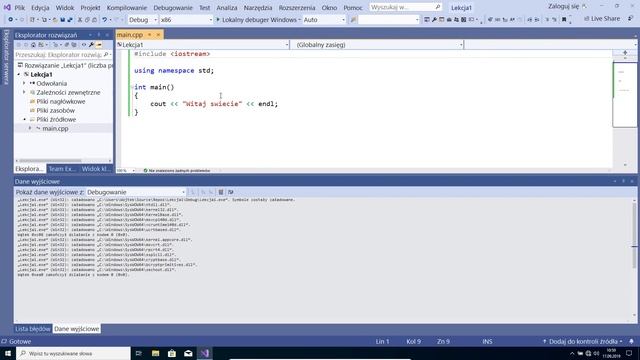Click the Undo arrow icon
Image resolution: width=640 pixels, height=360 pixels.
pyautogui.click(x=104, y=20)
